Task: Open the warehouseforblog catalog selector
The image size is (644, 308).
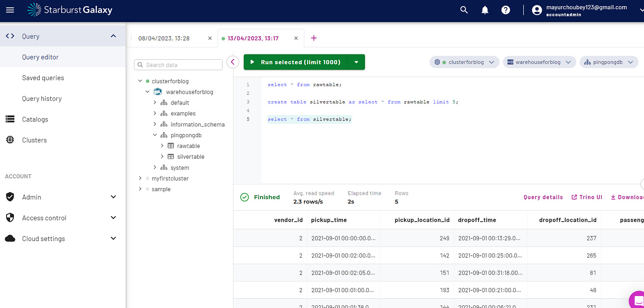Action: coord(540,62)
